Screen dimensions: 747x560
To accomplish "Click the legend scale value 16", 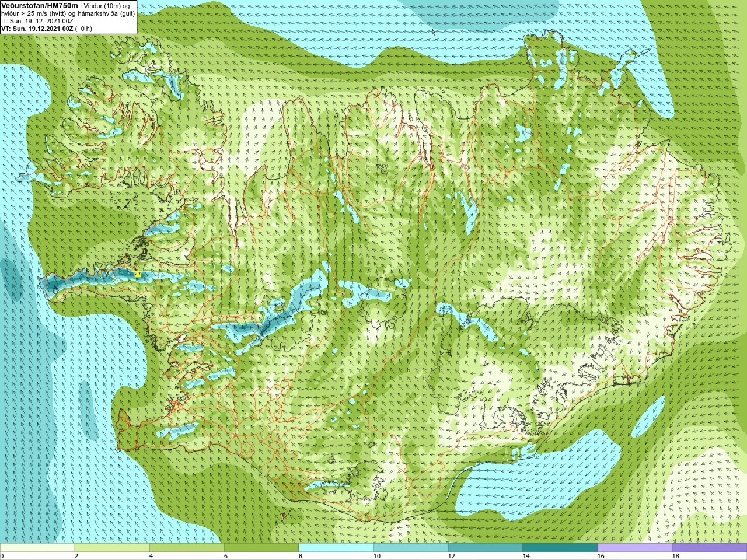I will pos(601,556).
